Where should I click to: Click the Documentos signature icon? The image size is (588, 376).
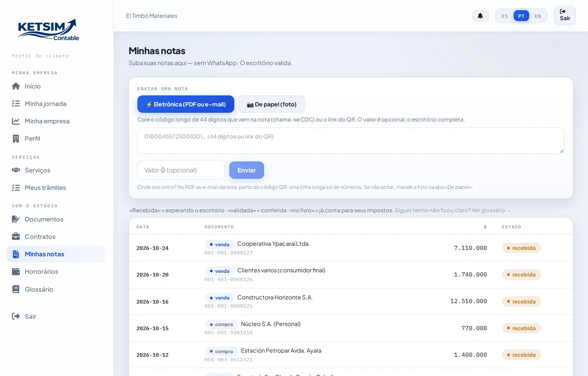(16, 219)
